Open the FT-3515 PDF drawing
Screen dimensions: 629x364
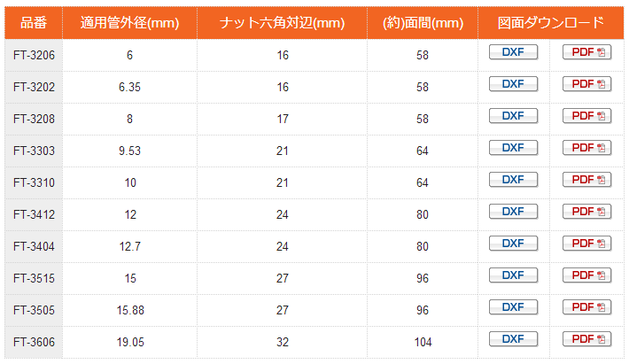click(x=586, y=275)
